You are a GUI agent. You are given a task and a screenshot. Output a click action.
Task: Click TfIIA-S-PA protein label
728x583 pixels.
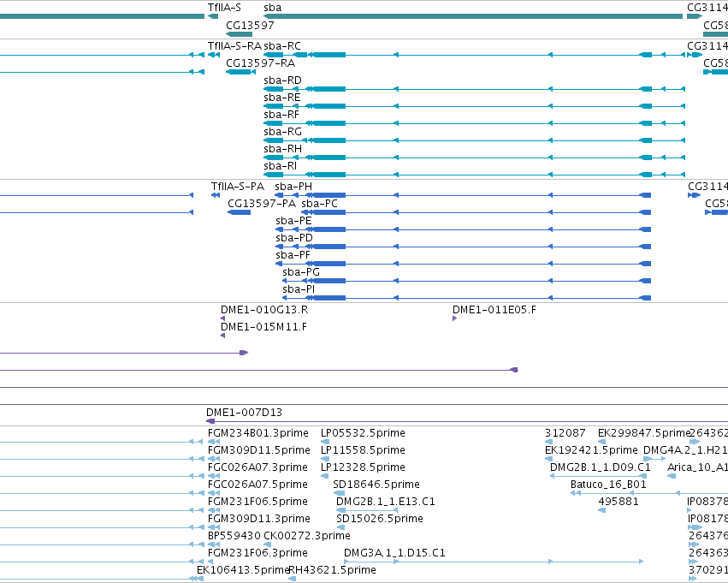[238, 187]
